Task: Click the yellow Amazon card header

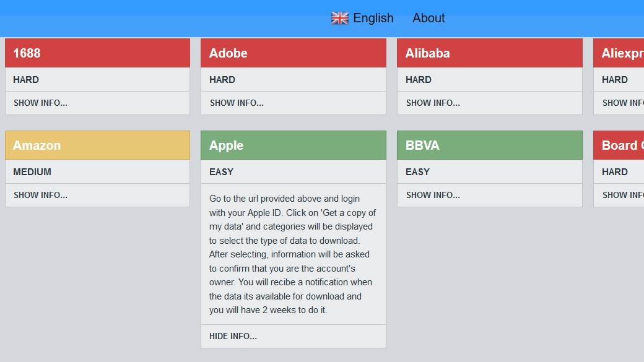Action: [97, 145]
